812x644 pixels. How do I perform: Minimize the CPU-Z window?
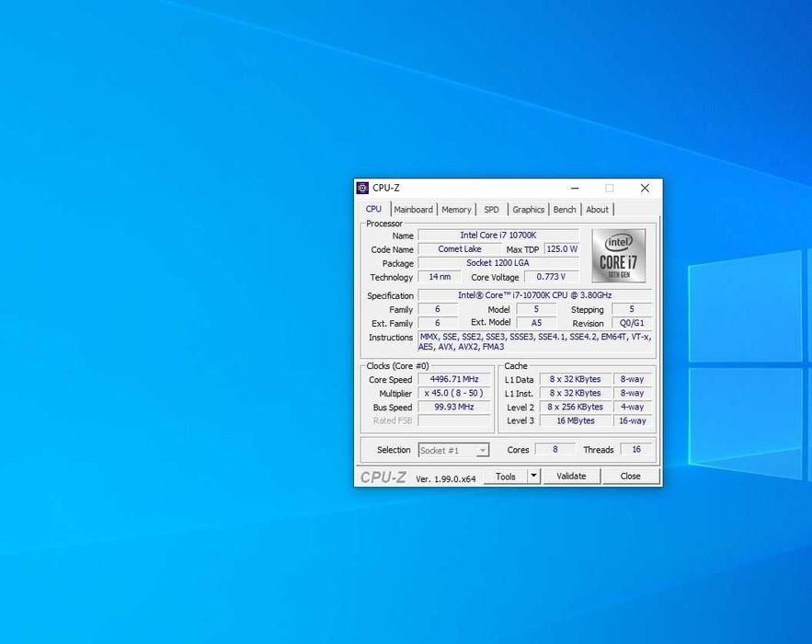point(575,188)
